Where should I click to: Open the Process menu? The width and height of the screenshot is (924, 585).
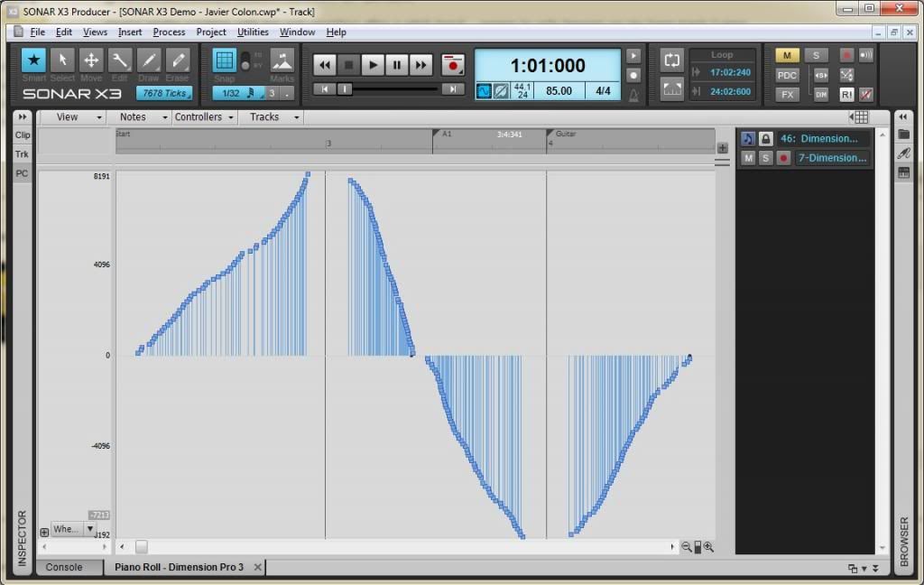[x=169, y=32]
